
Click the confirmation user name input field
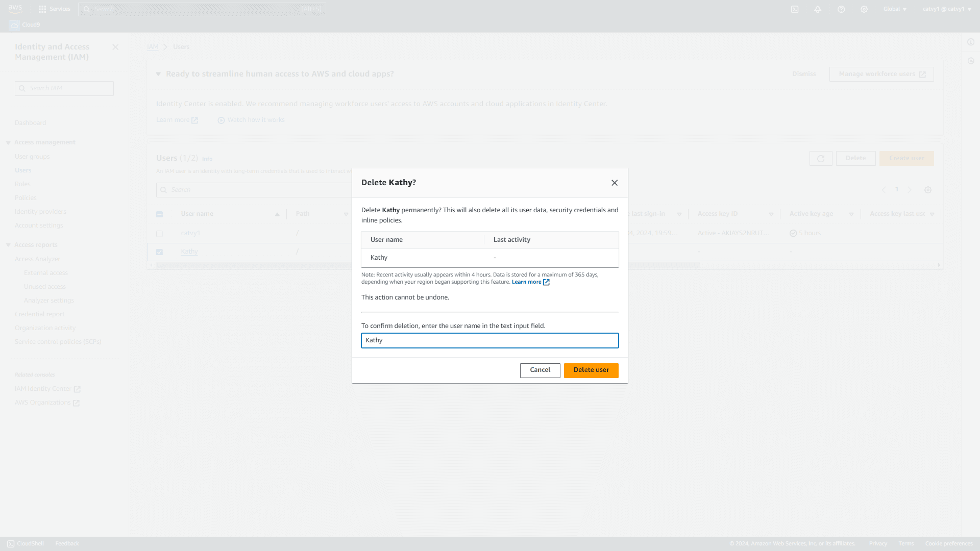(x=490, y=341)
